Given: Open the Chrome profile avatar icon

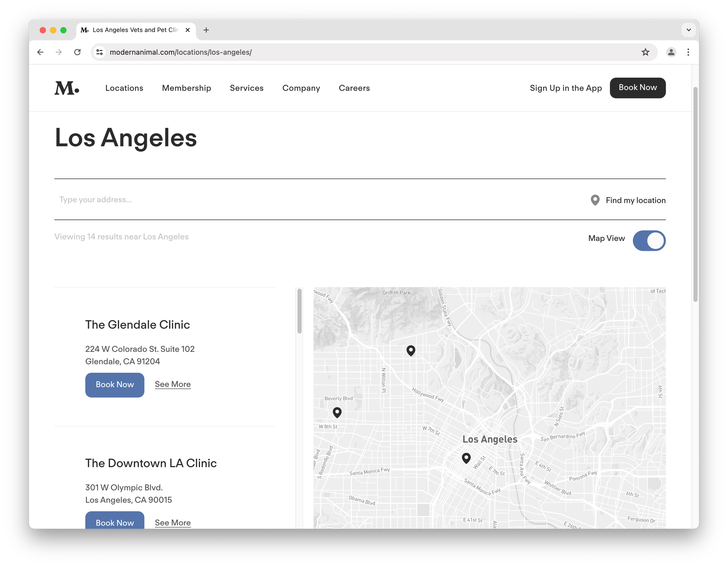Looking at the screenshot, I should point(671,52).
